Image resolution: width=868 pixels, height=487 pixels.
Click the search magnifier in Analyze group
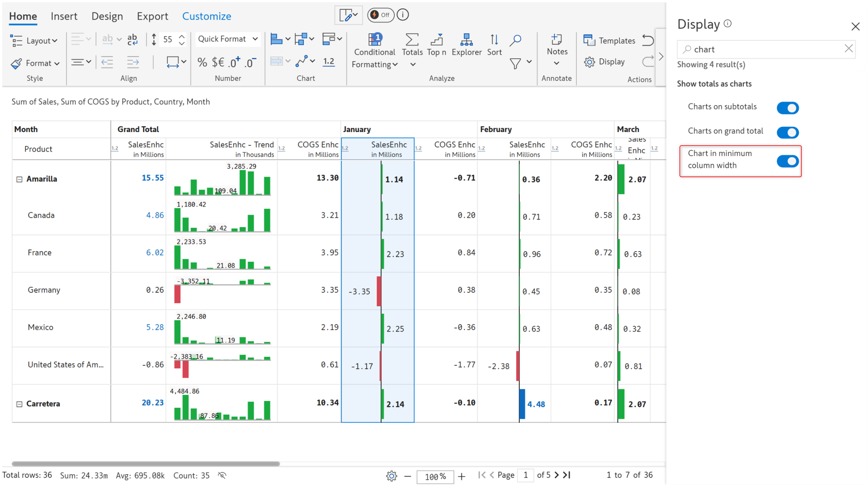[515, 40]
